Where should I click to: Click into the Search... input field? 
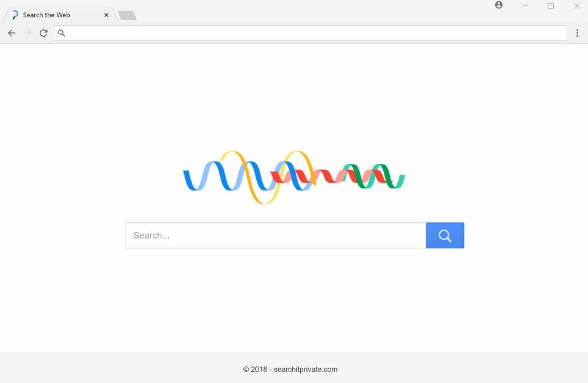pos(275,236)
